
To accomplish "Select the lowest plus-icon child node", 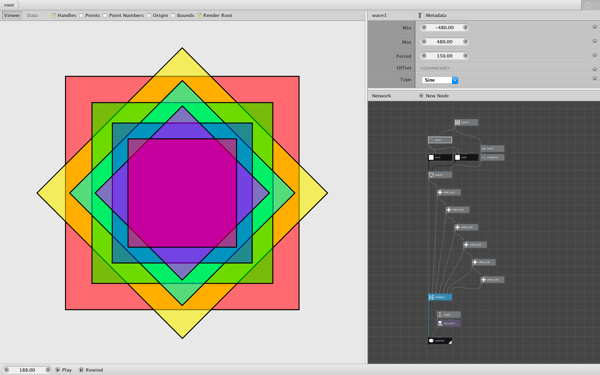I will (x=492, y=280).
